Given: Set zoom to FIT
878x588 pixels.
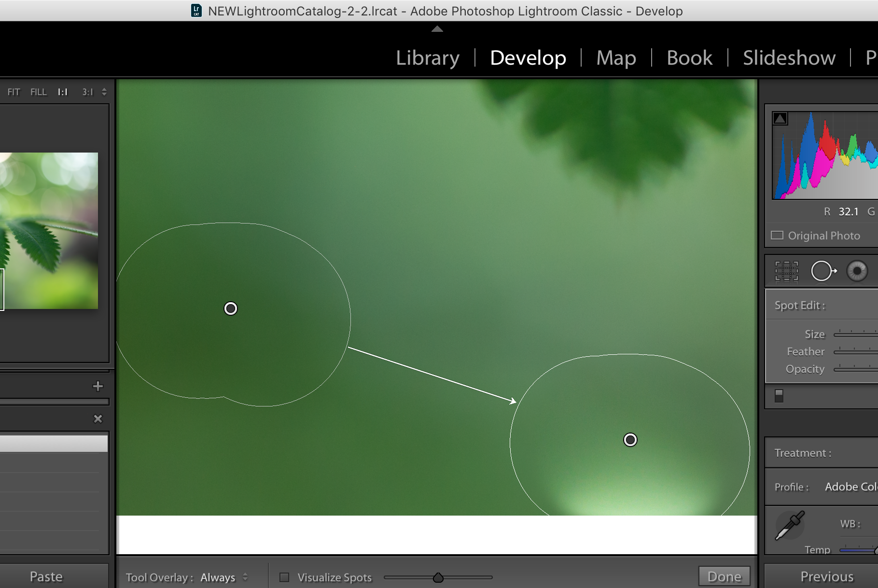Looking at the screenshot, I should click(x=14, y=92).
